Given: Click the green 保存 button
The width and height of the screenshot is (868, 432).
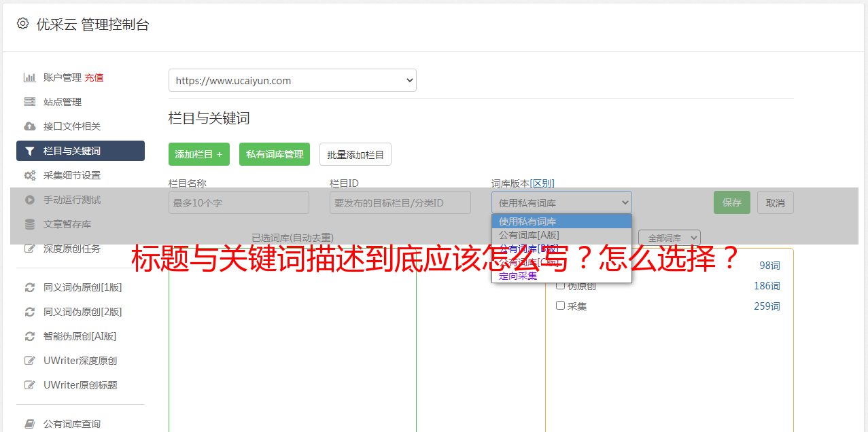Looking at the screenshot, I should click(x=732, y=202).
